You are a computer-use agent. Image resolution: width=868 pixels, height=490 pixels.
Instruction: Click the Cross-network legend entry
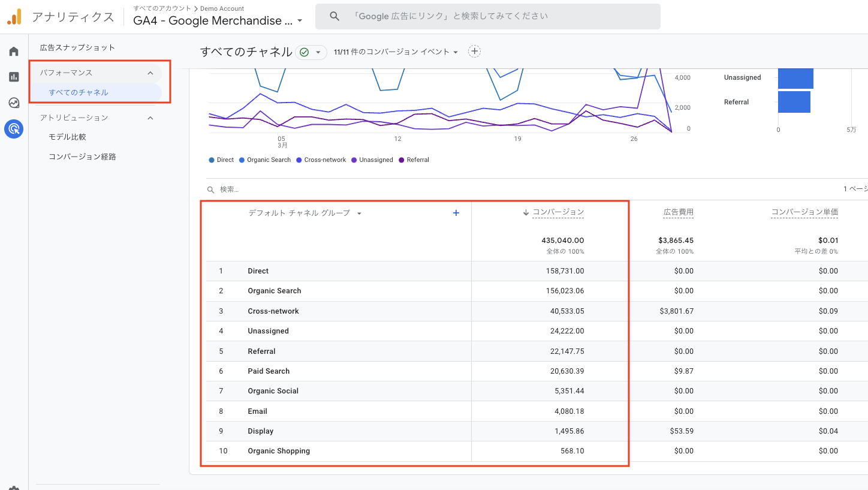pos(321,160)
